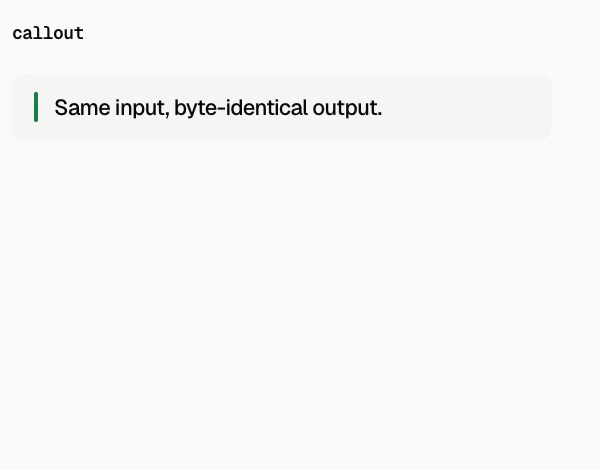The image size is (600, 470).
Task: Click the "byte" part of byte-identical
Action: [196, 108]
